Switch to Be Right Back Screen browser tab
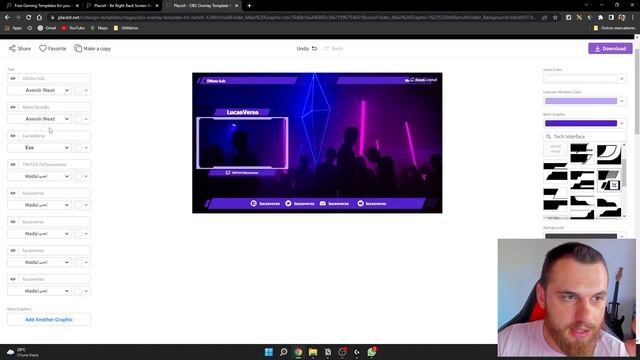The height and width of the screenshot is (360, 640). point(122,6)
